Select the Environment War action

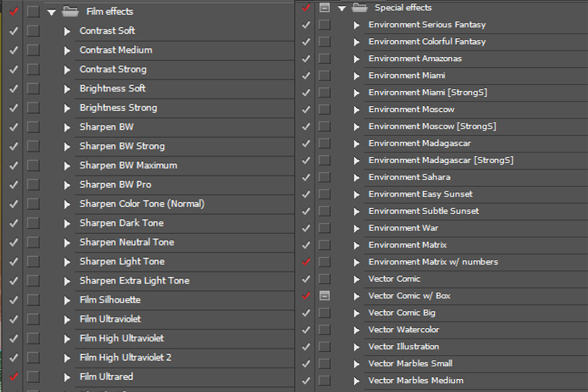pos(403,228)
